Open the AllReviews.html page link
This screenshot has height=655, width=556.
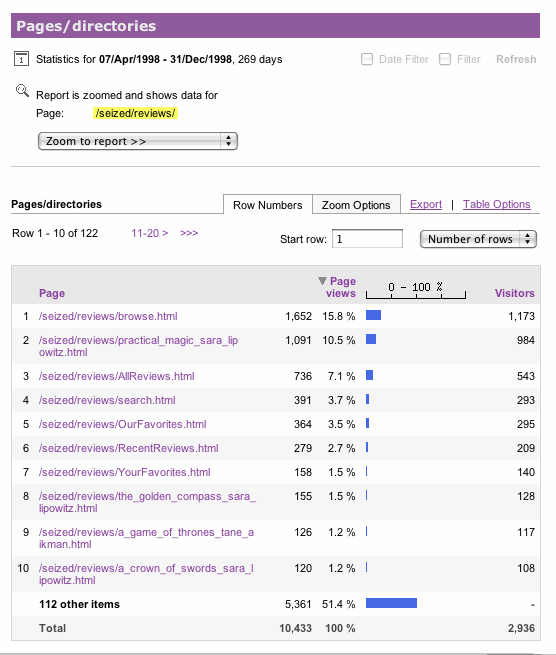[117, 376]
